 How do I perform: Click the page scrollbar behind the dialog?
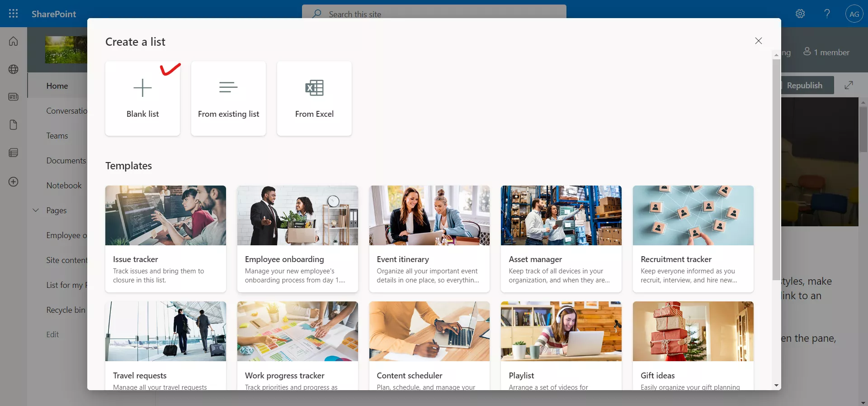(863, 129)
